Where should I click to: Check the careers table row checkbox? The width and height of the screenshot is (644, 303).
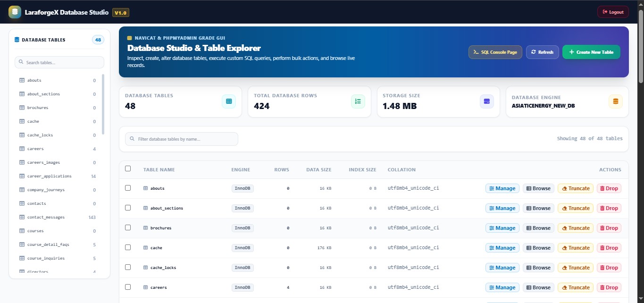pos(128,287)
